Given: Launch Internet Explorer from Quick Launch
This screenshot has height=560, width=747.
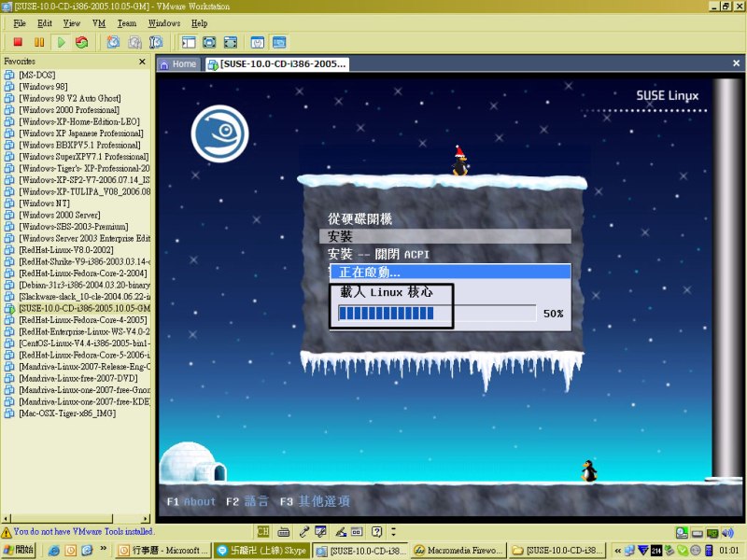Looking at the screenshot, I should (x=54, y=551).
